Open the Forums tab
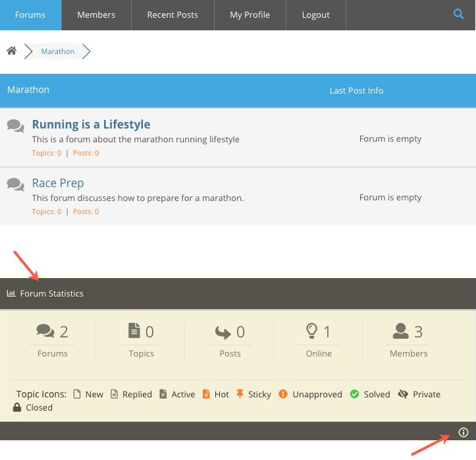The image size is (476, 460). pos(30,14)
